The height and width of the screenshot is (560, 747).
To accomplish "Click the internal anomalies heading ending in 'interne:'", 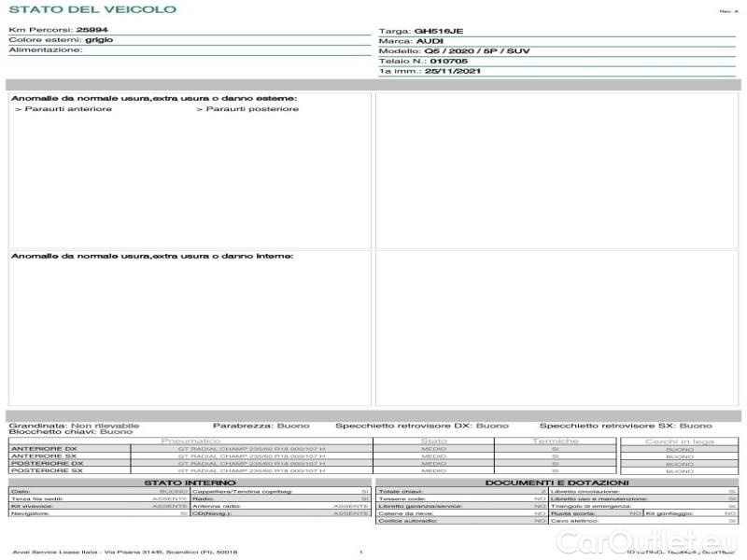I will (152, 256).
